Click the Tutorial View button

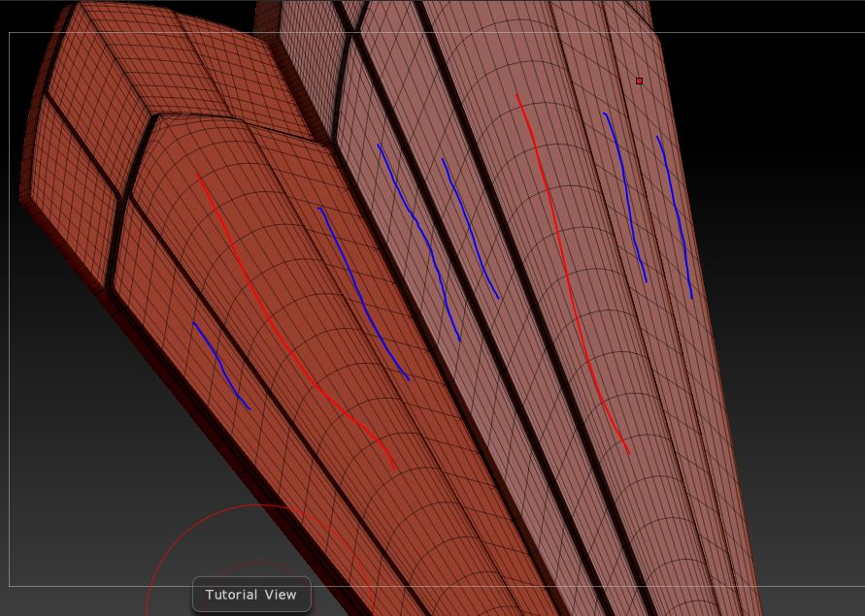pyautogui.click(x=251, y=595)
